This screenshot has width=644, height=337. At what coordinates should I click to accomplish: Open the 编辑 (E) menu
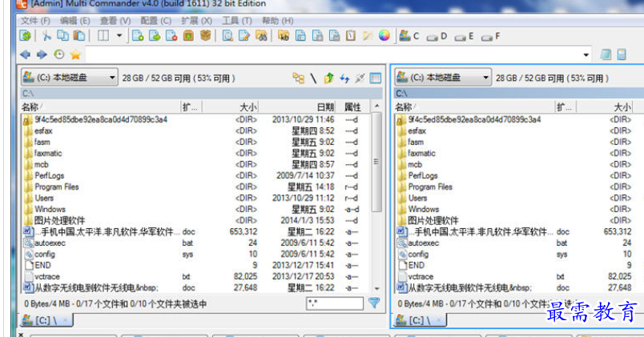pos(74,21)
